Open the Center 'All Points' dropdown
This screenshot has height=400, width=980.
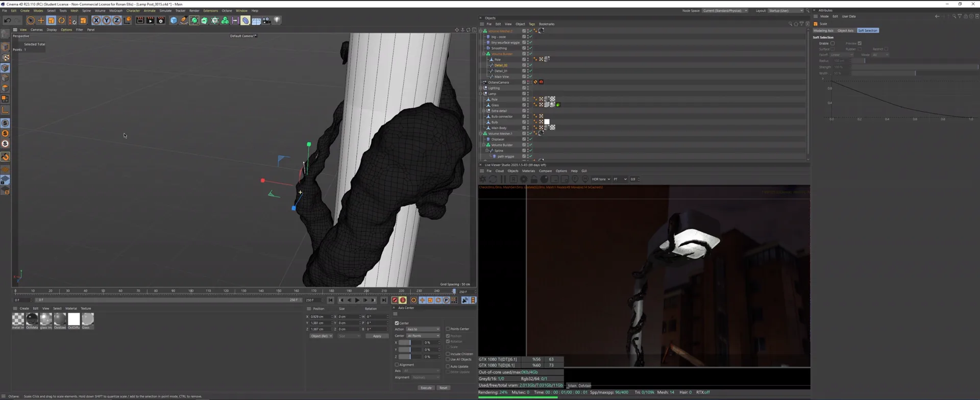[423, 336]
